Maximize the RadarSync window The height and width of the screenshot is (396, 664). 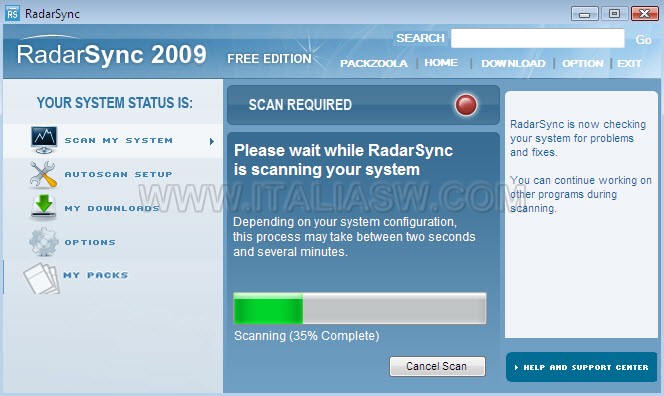(614, 14)
